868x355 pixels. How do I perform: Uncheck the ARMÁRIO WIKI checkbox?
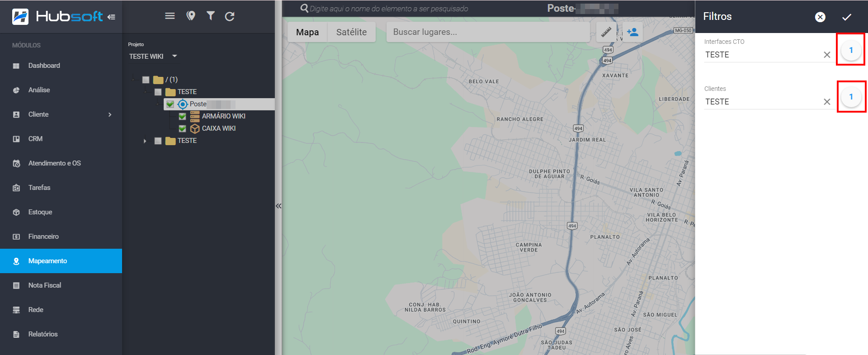pos(182,116)
